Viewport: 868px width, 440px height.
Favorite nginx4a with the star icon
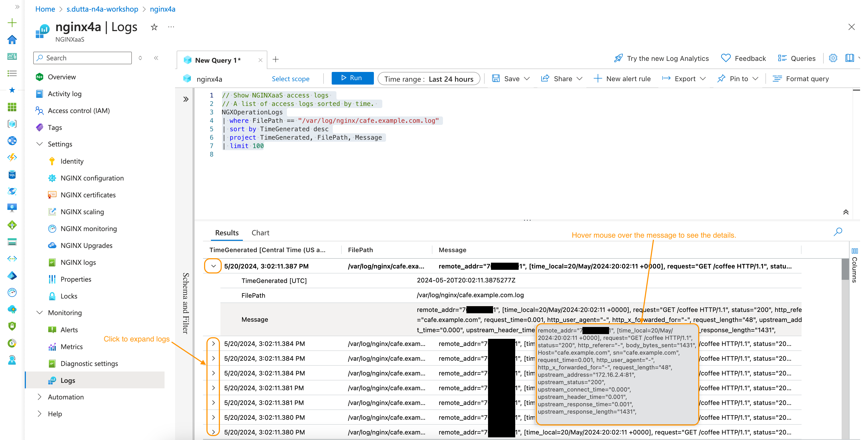coord(154,27)
